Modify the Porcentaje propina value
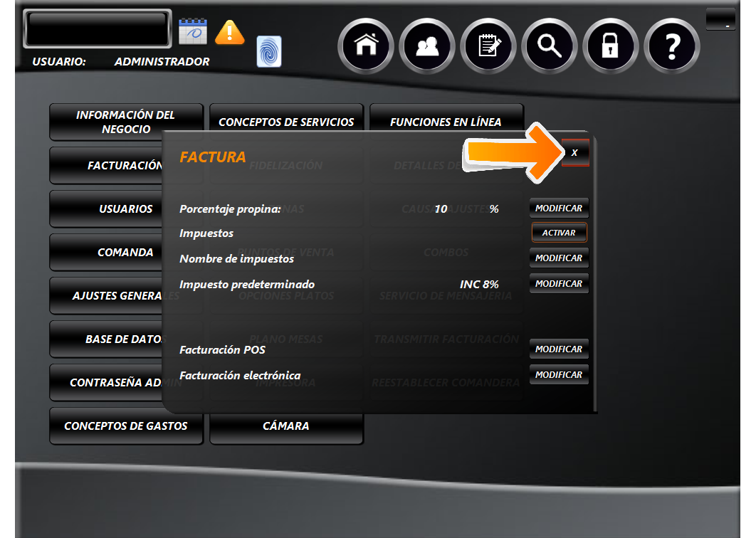Screen dimensions: 756x538 [559, 209]
